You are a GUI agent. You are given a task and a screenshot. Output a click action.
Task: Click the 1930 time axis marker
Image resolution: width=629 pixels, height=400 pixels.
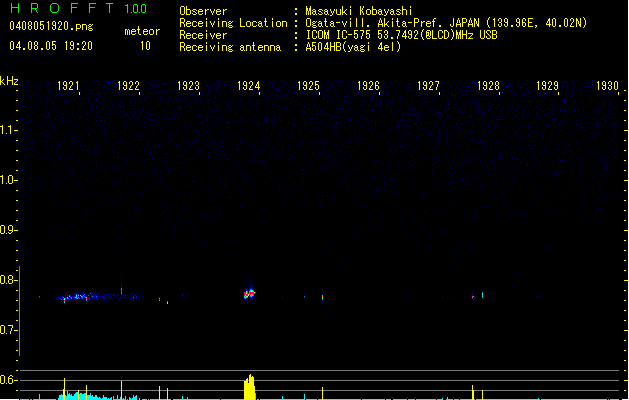coord(607,86)
